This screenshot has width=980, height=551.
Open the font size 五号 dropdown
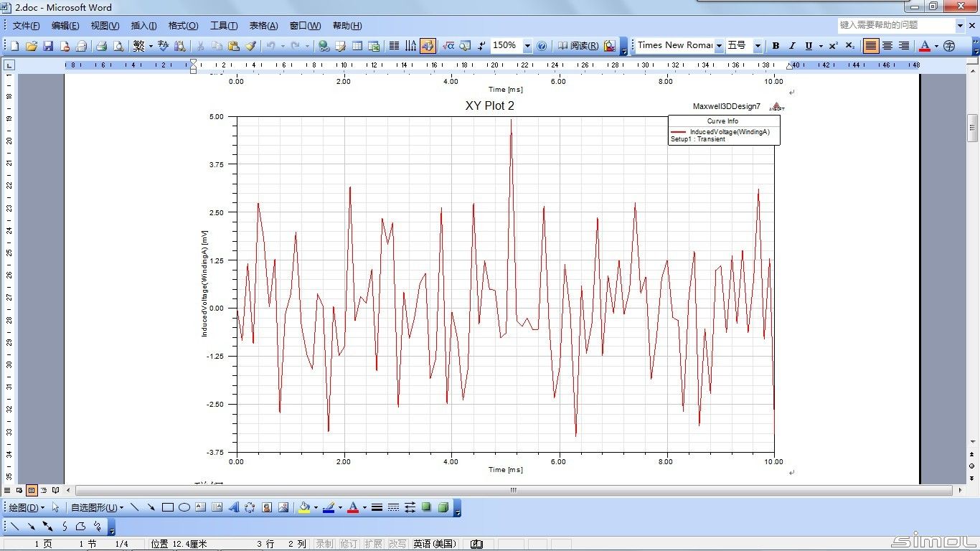point(758,46)
